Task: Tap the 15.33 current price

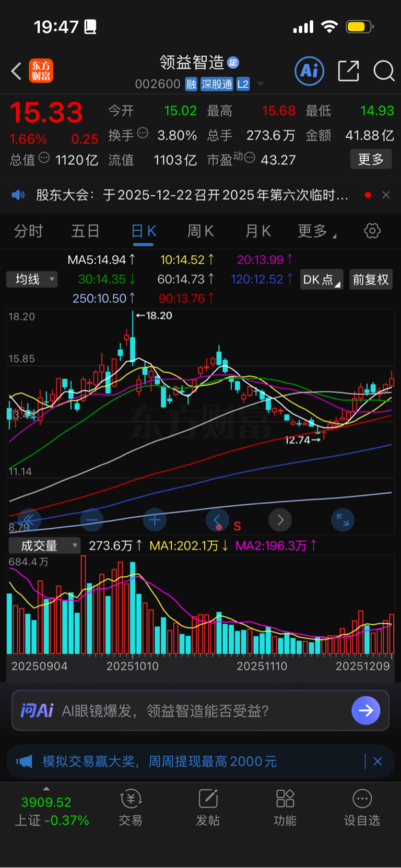Action: 46,113
